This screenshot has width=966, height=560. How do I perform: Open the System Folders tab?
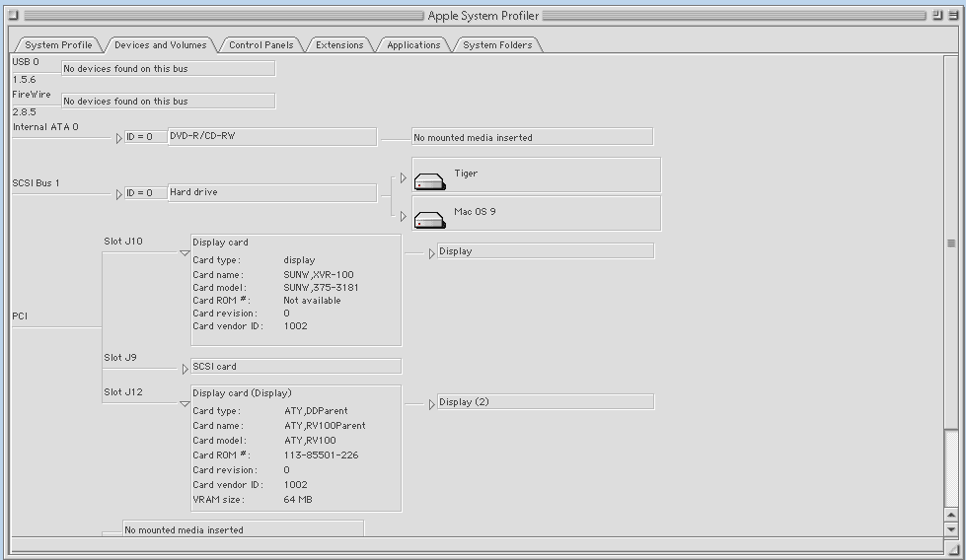click(x=497, y=45)
